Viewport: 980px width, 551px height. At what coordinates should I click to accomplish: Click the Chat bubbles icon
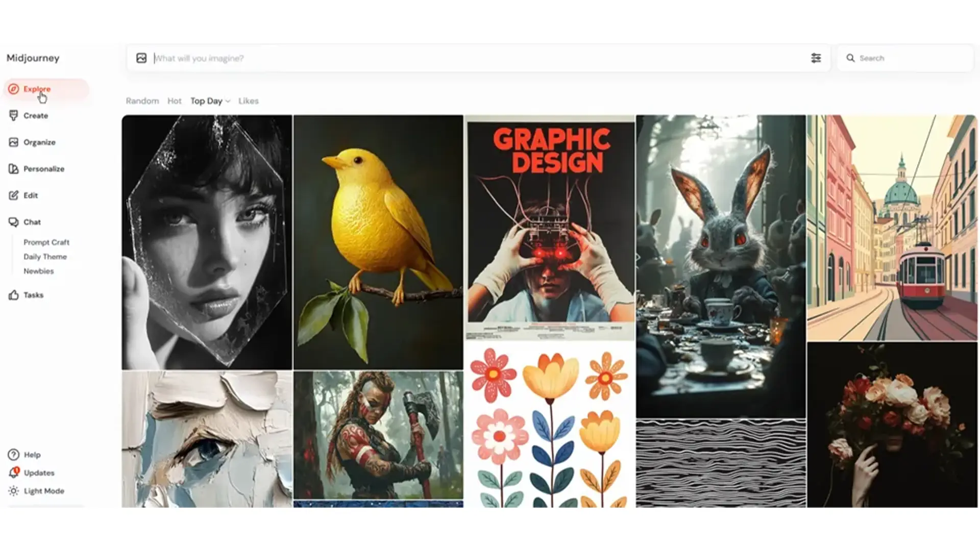[14, 222]
